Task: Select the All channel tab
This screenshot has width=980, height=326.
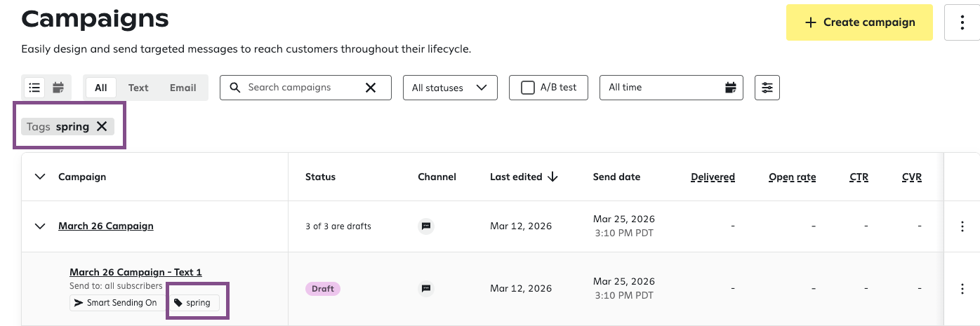Action: [x=101, y=88]
